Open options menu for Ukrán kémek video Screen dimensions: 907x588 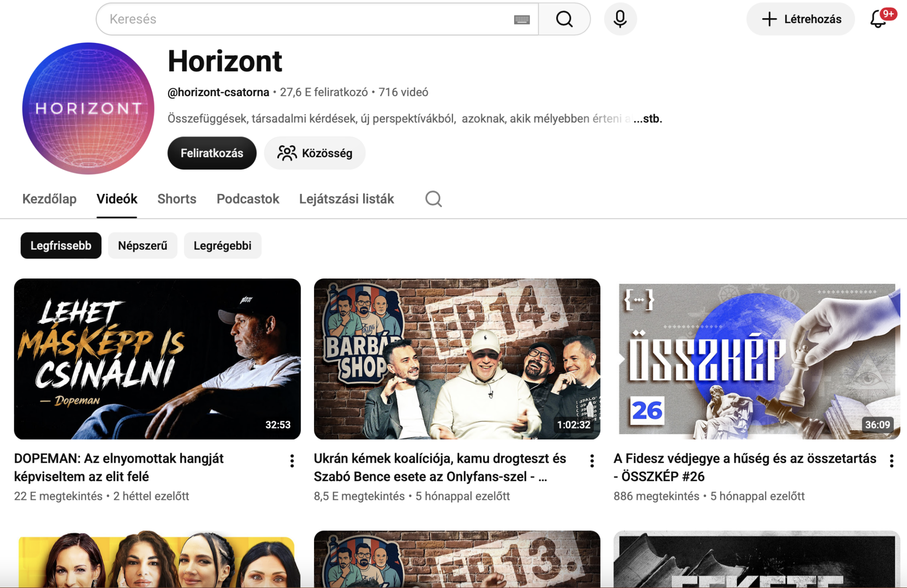(x=592, y=461)
